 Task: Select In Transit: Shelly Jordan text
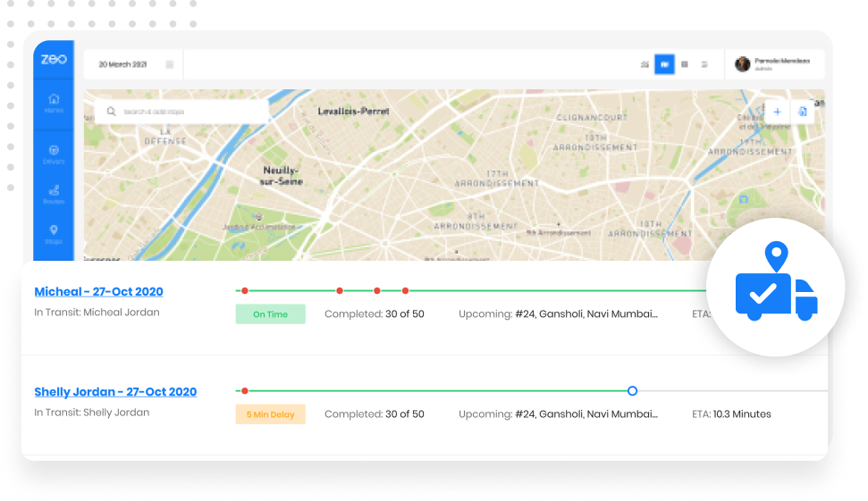tap(92, 413)
